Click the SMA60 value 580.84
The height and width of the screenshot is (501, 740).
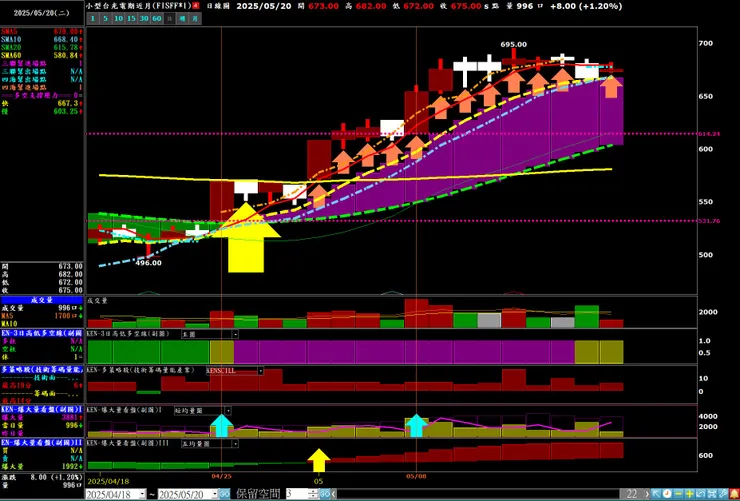click(67, 56)
